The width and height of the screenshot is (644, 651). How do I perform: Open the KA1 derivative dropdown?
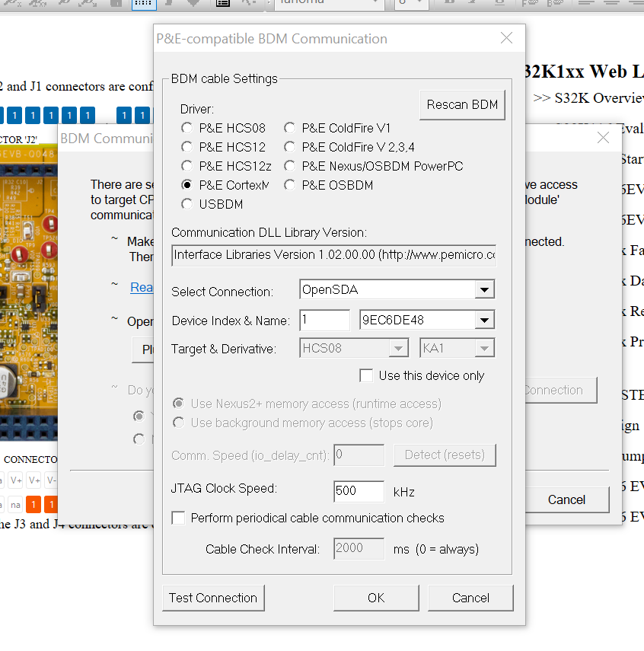[x=484, y=348]
